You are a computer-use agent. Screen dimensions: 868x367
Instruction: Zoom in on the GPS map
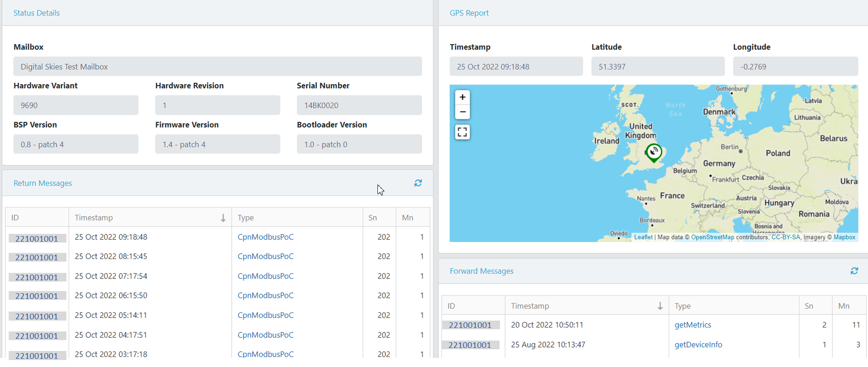click(x=463, y=97)
